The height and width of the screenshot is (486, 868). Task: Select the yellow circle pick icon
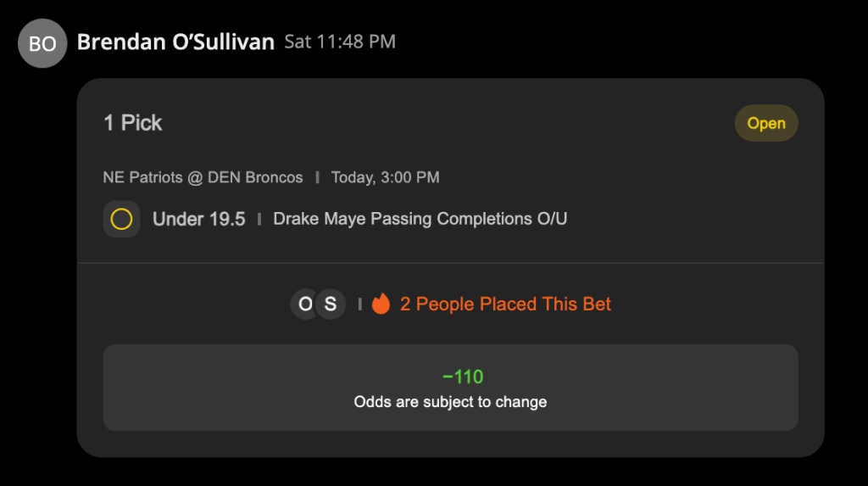coord(121,219)
